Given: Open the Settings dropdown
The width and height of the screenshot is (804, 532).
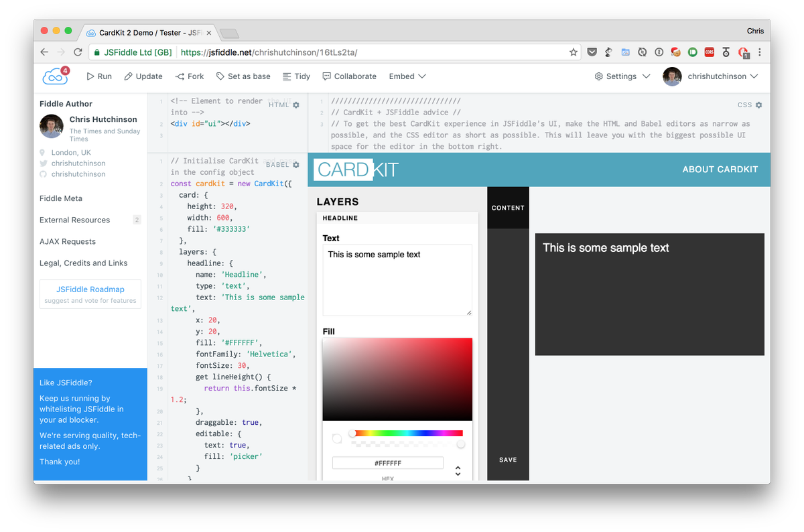Looking at the screenshot, I should click(622, 76).
